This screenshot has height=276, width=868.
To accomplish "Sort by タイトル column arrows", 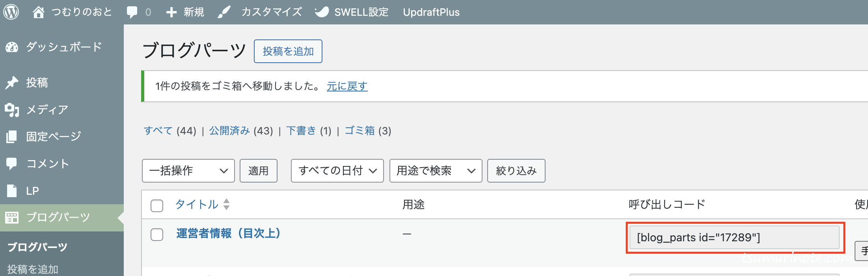I will pos(226,204).
